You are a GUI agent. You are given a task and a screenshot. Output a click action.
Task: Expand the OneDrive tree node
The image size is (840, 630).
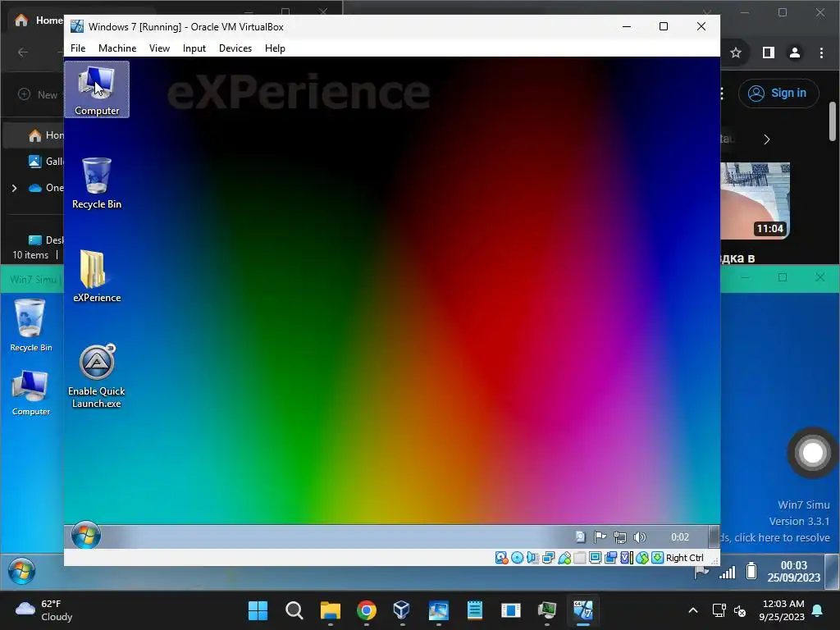(x=15, y=188)
